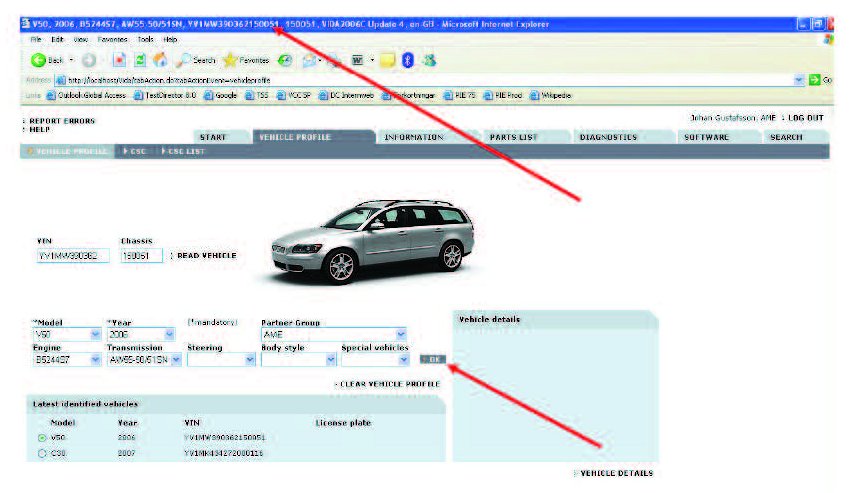Click the Refresh toolbar icon
Screen dimensions: 862x493
coord(139,60)
